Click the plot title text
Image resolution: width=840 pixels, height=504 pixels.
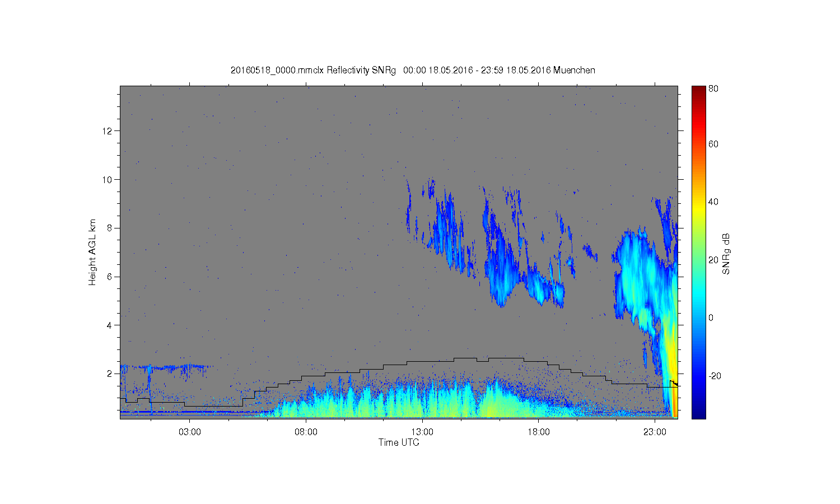[413, 71]
